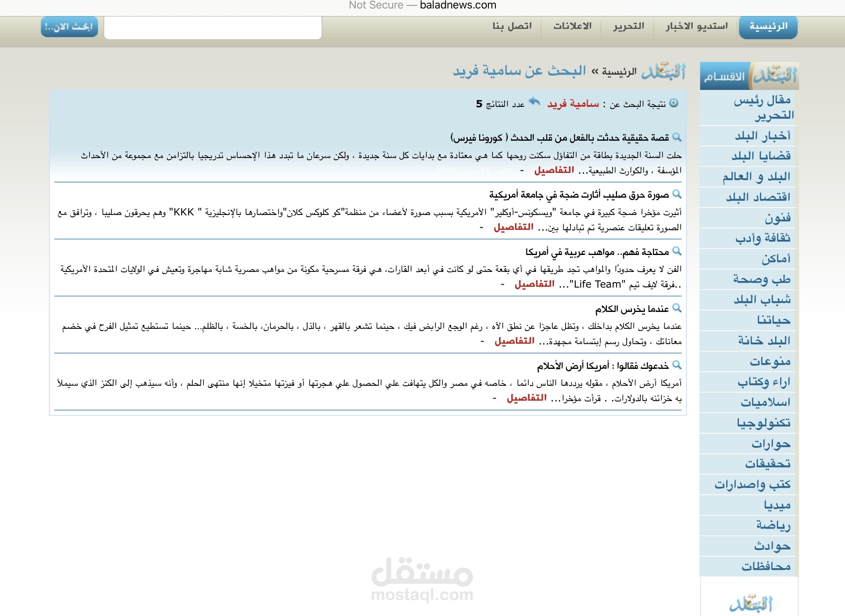Click the الرئيسية breadcrumb link

click(x=619, y=72)
